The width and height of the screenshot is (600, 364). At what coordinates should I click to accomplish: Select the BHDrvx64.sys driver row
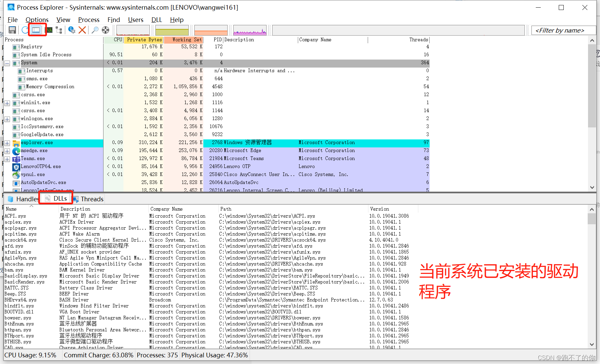coord(211,300)
